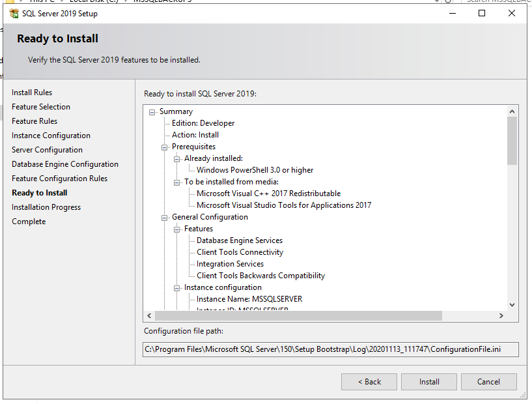The image size is (532, 404).
Task: Select the Complete step in sidebar
Action: (x=29, y=222)
